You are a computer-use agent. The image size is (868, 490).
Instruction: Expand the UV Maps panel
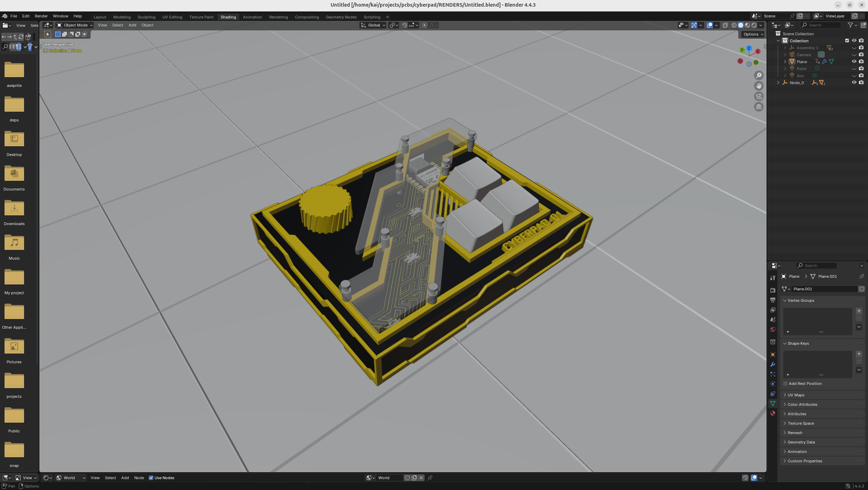tap(796, 395)
